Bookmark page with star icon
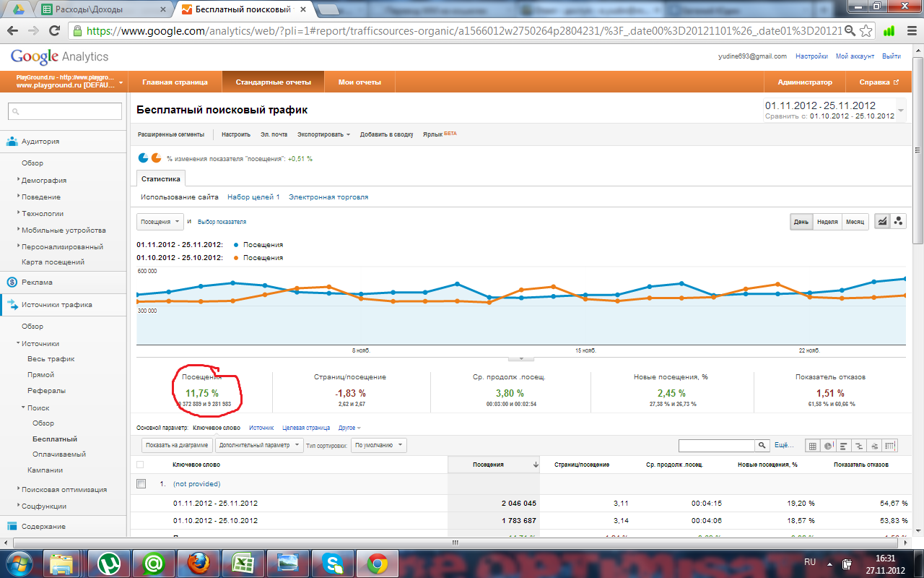This screenshot has width=924, height=578. (x=866, y=31)
